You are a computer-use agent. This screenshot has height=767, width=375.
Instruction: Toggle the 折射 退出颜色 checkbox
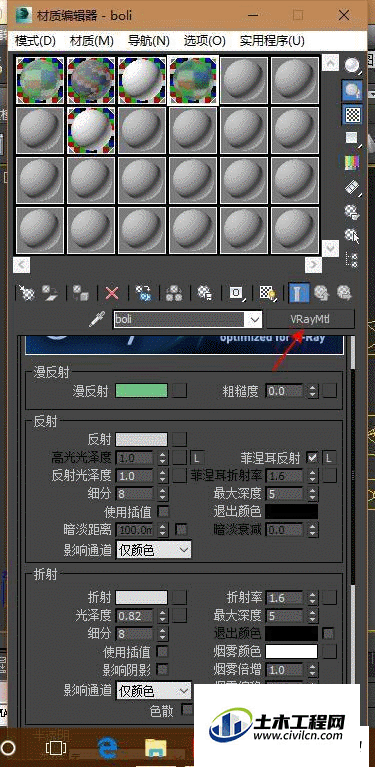(x=329, y=633)
